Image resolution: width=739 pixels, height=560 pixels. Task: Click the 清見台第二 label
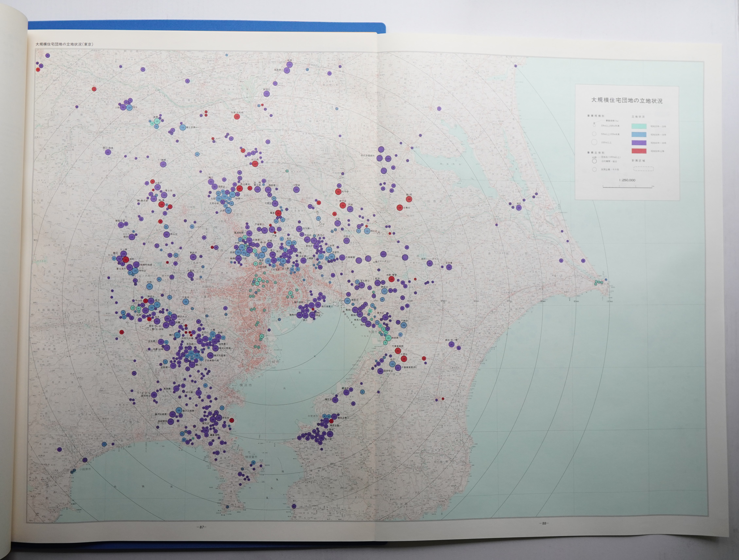click(343, 418)
